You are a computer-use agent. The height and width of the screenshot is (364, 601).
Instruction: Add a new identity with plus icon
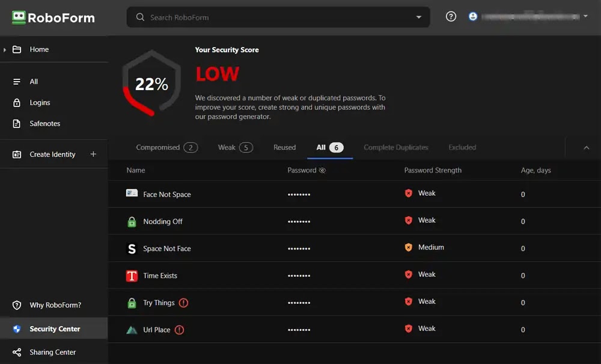click(x=93, y=154)
